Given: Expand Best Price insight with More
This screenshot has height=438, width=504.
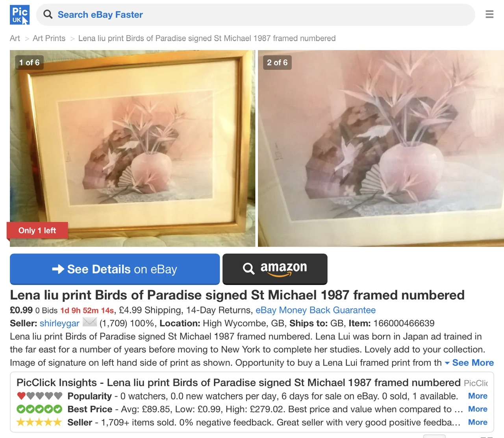Looking at the screenshot, I should click(x=478, y=409).
